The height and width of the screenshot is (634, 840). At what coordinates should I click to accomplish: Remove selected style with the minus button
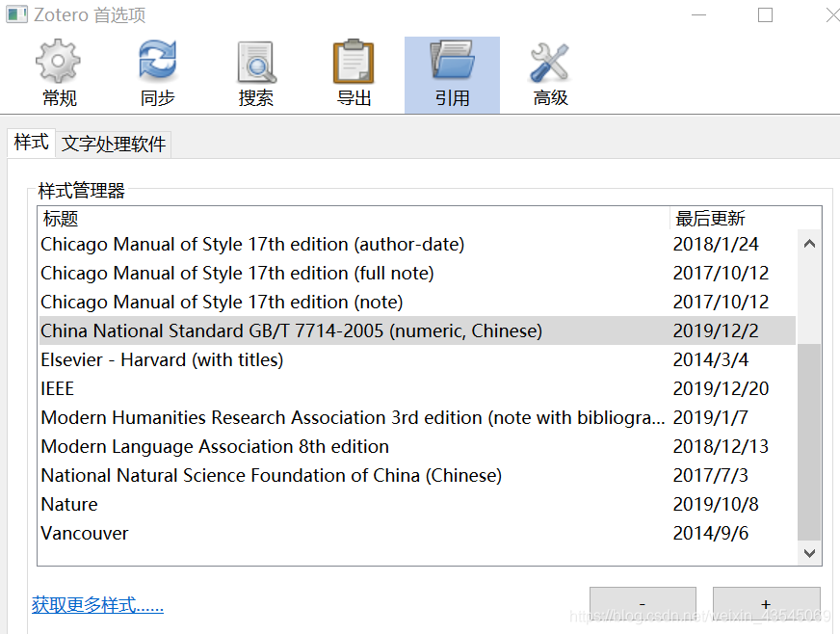(643, 605)
